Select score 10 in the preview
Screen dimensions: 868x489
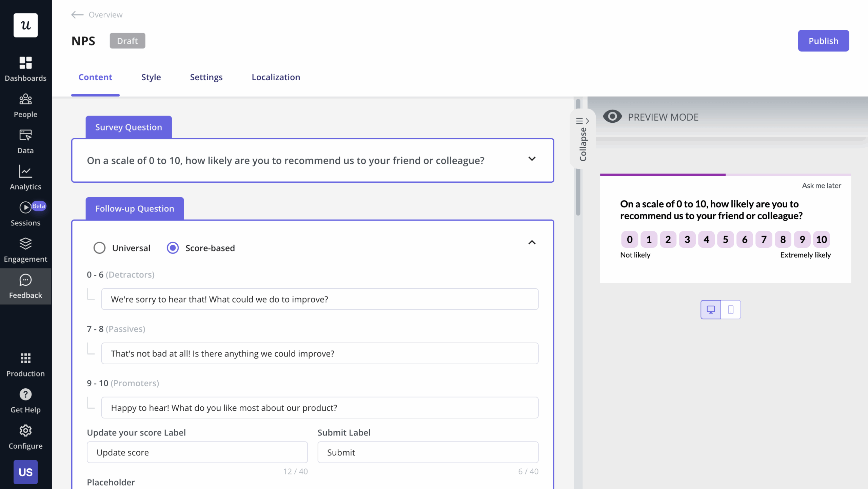821,240
